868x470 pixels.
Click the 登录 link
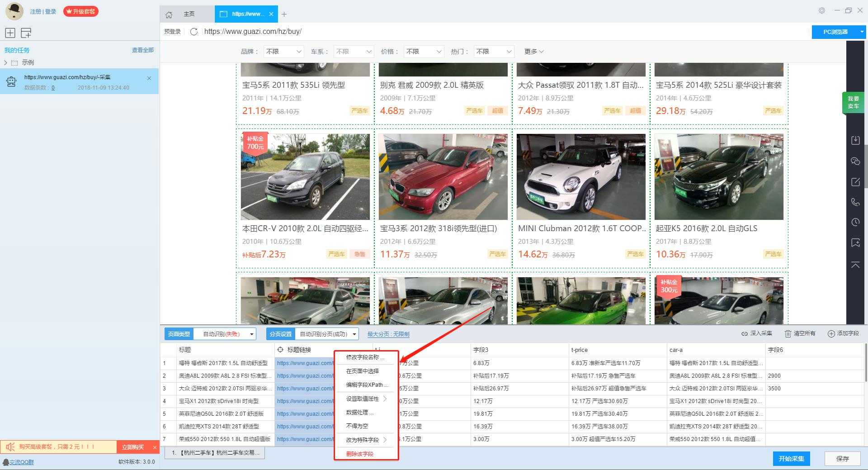tap(51, 12)
